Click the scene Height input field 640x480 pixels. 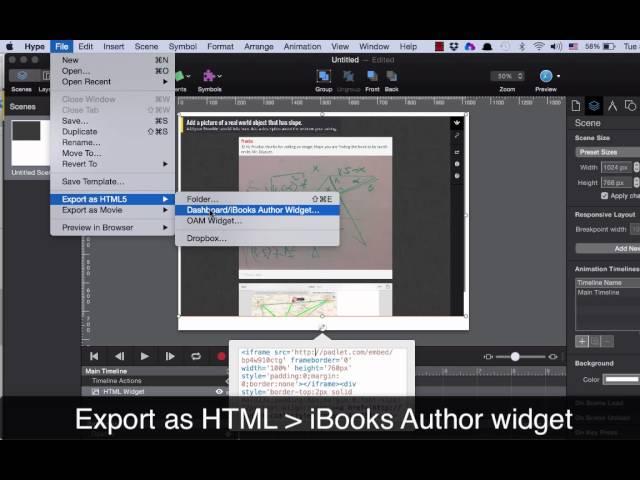pos(616,183)
